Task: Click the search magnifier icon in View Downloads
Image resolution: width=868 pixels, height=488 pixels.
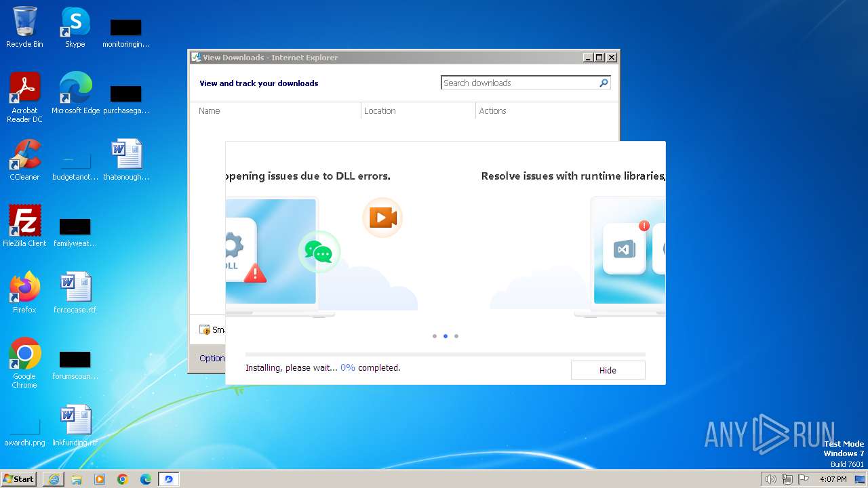Action: click(604, 83)
